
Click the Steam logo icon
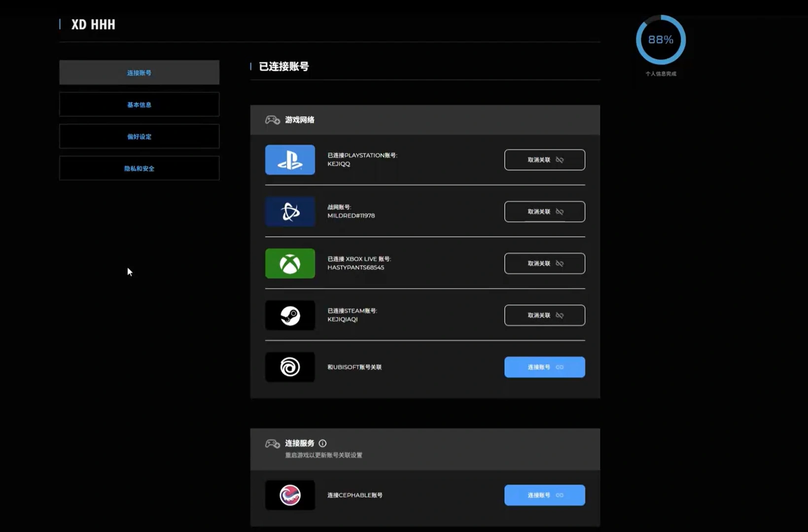290,315
